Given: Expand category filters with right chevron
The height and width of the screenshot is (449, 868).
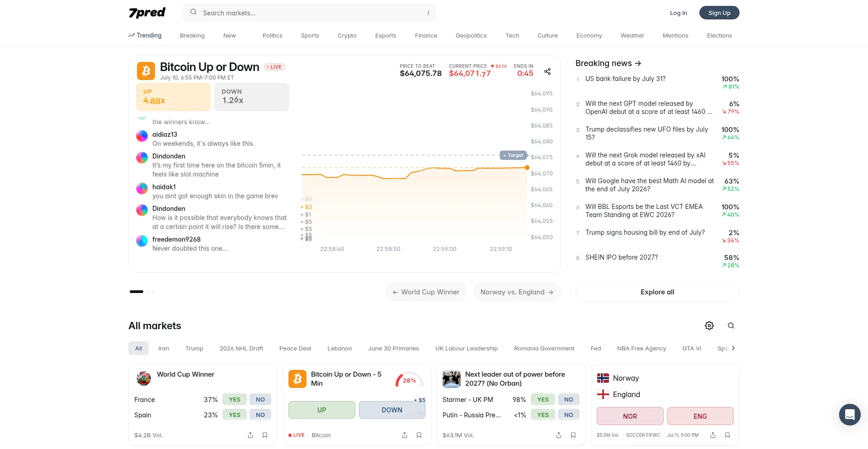Looking at the screenshot, I should click(733, 348).
